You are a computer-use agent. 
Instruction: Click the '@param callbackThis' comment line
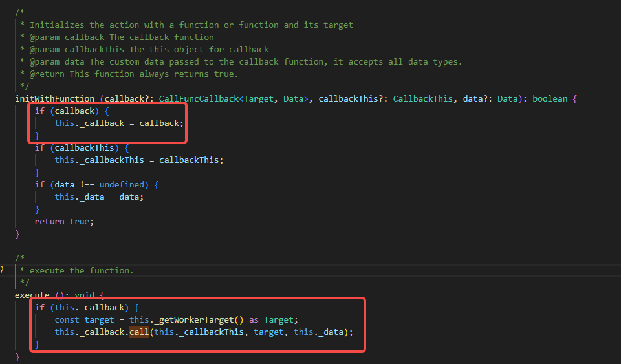144,49
